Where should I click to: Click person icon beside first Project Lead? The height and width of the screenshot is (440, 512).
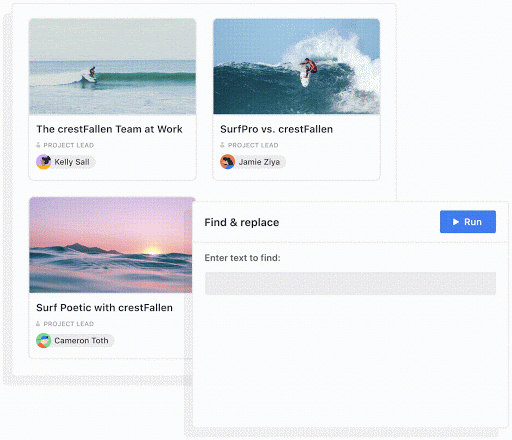[x=38, y=145]
